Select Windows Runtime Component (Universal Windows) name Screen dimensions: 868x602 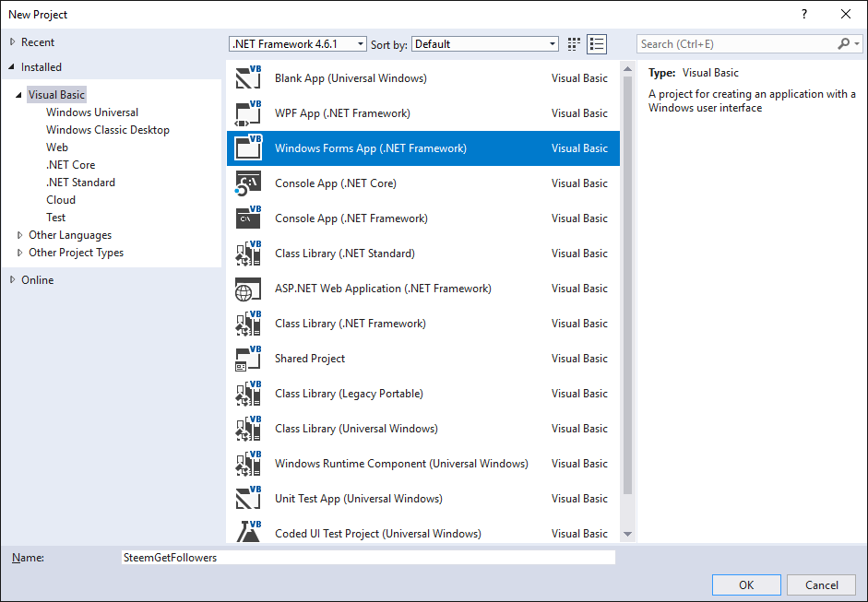coord(402,464)
